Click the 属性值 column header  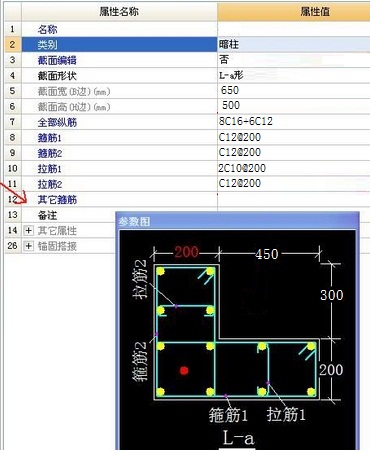click(x=315, y=12)
